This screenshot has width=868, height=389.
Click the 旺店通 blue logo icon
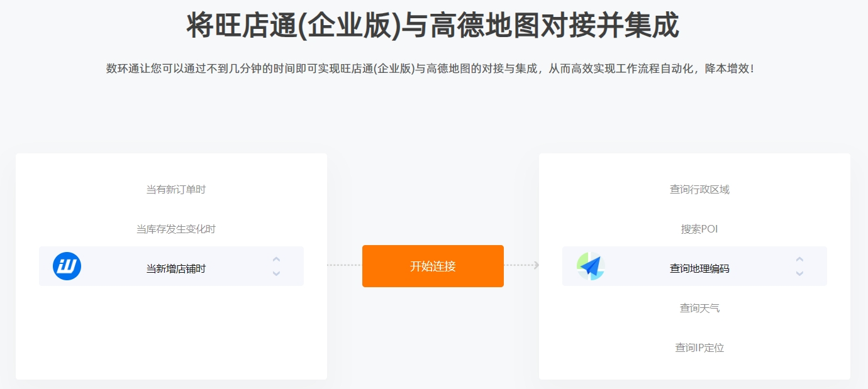tap(67, 266)
